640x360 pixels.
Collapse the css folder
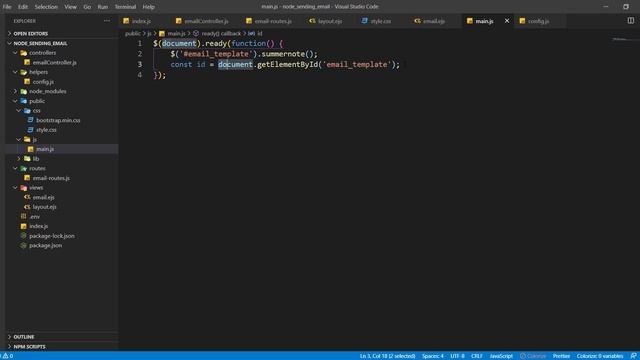(x=19, y=111)
